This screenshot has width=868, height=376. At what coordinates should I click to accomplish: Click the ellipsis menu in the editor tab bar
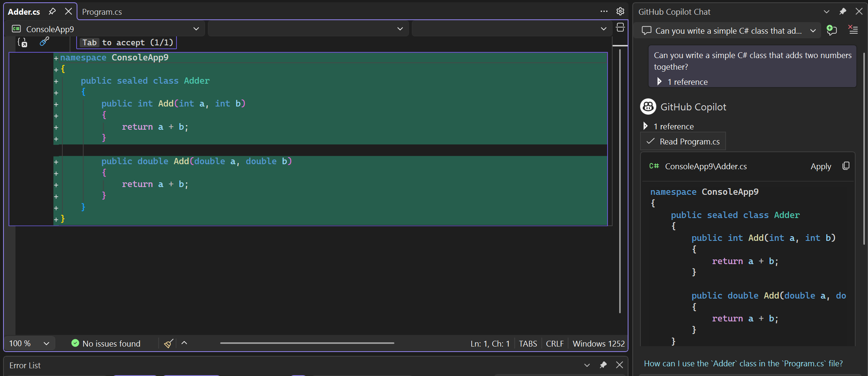coord(604,11)
